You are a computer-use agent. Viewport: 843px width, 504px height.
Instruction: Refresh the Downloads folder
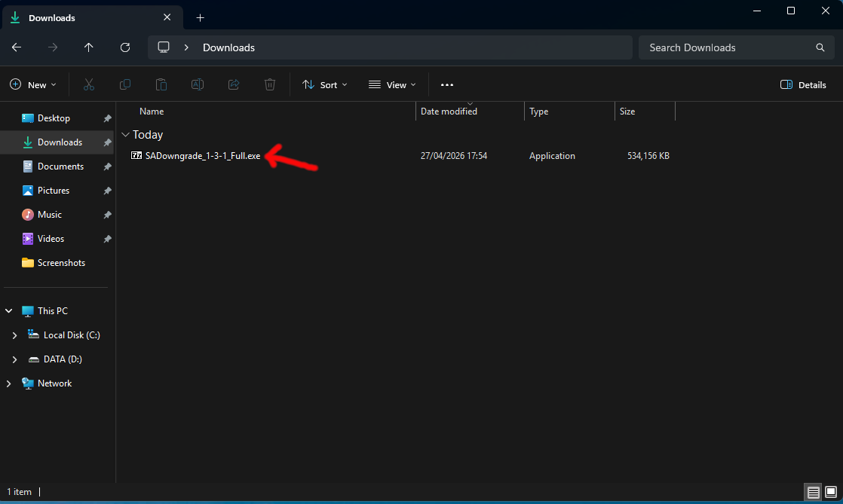[125, 47]
